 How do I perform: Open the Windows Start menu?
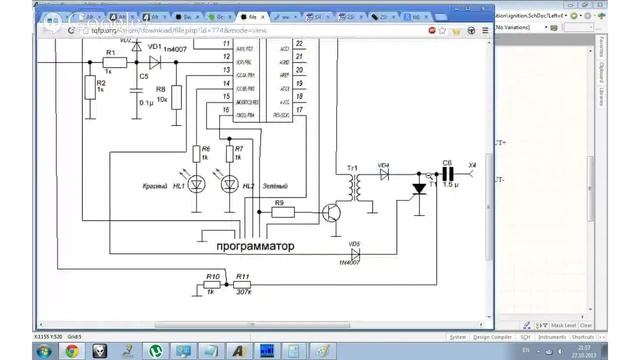44,351
